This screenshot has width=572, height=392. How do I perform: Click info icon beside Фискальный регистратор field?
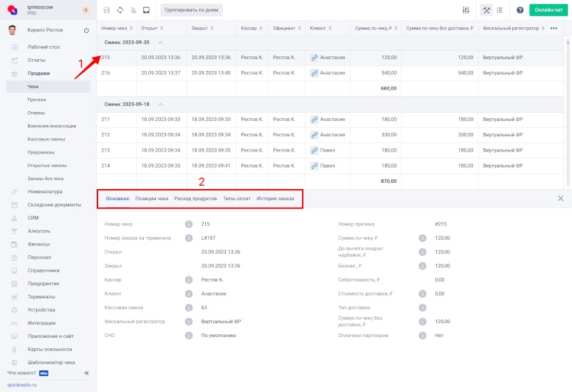click(189, 321)
